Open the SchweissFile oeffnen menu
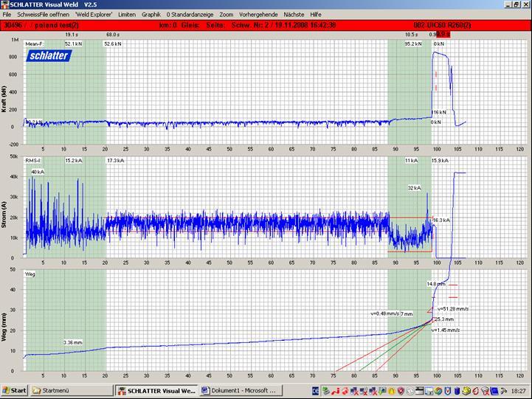Image resolution: width=532 pixels, height=399 pixels. point(43,15)
